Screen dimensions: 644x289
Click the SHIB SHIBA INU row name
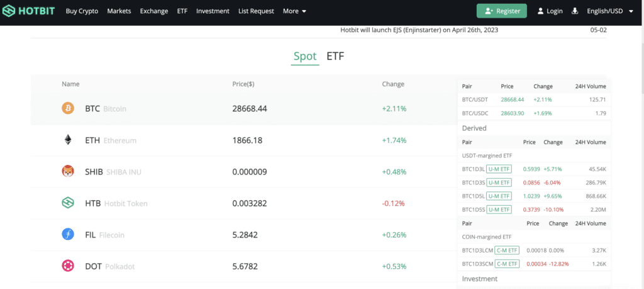113,172
